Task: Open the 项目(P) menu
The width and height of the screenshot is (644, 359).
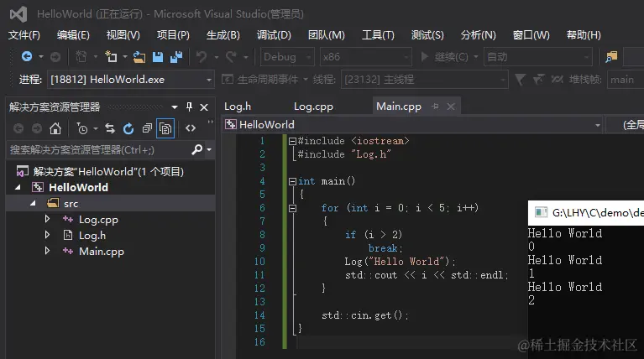Action: [173, 35]
